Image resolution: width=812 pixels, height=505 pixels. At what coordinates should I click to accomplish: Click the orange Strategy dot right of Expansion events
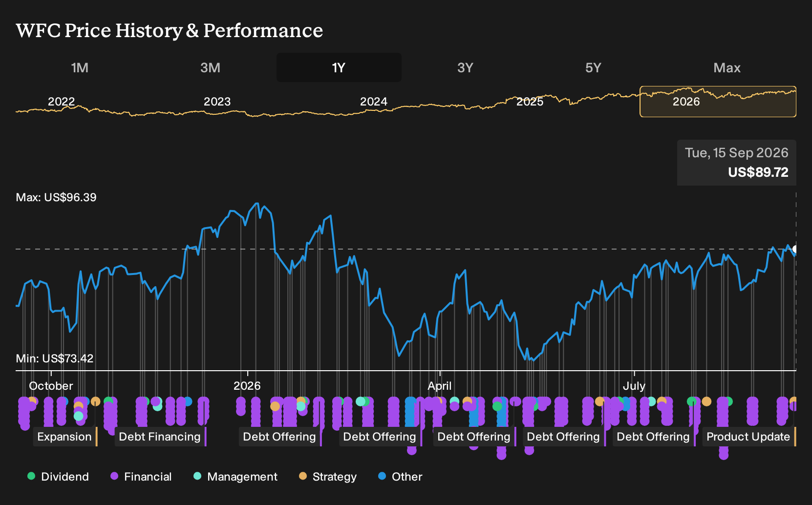(x=96, y=401)
